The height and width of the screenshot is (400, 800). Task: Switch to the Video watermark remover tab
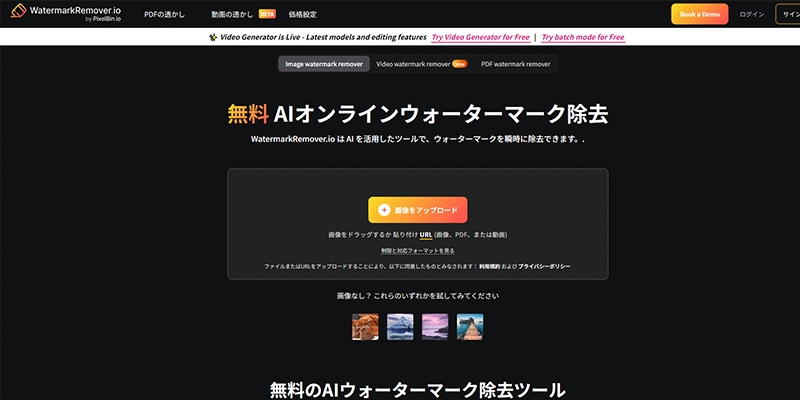421,64
